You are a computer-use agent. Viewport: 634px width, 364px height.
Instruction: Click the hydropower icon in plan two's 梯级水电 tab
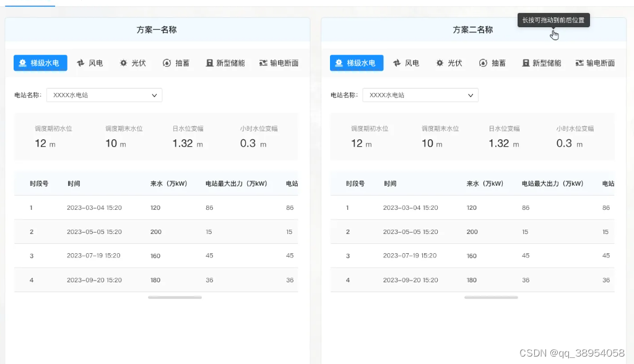[339, 63]
